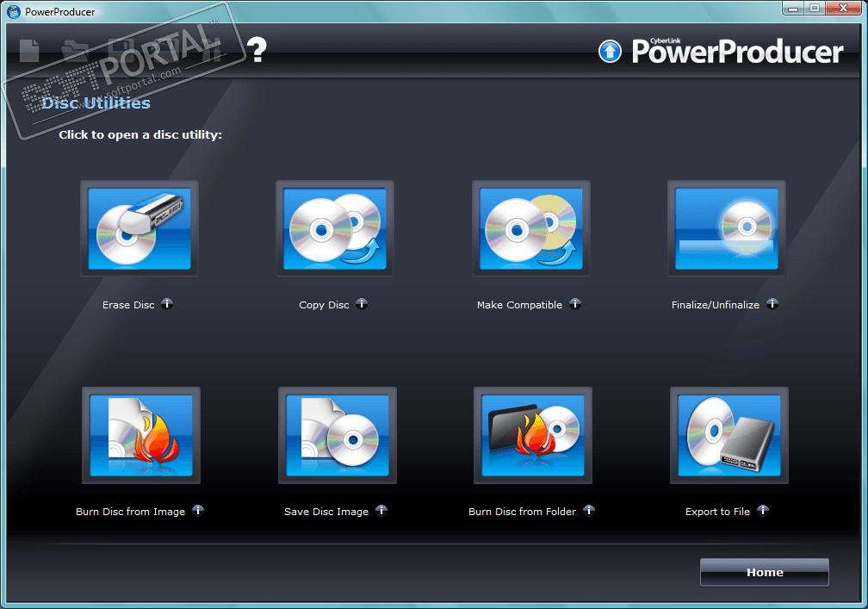
Task: Click the blue upgrade arrow icon
Action: tap(610, 52)
